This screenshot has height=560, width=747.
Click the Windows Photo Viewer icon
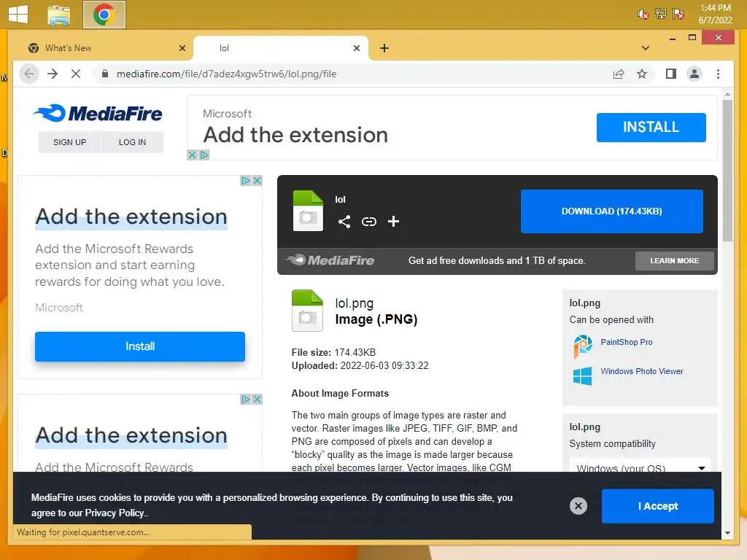[x=582, y=376]
